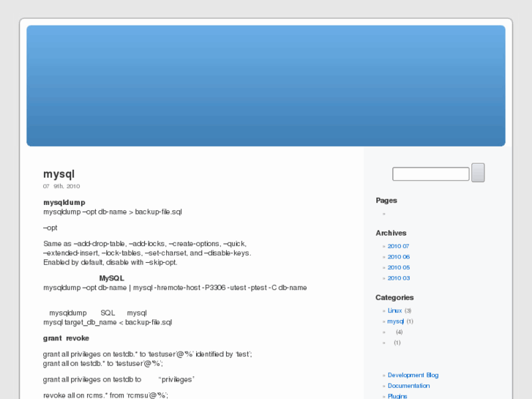Open the mysql category link
Viewport: 532px width, 399px height.
coord(396,321)
